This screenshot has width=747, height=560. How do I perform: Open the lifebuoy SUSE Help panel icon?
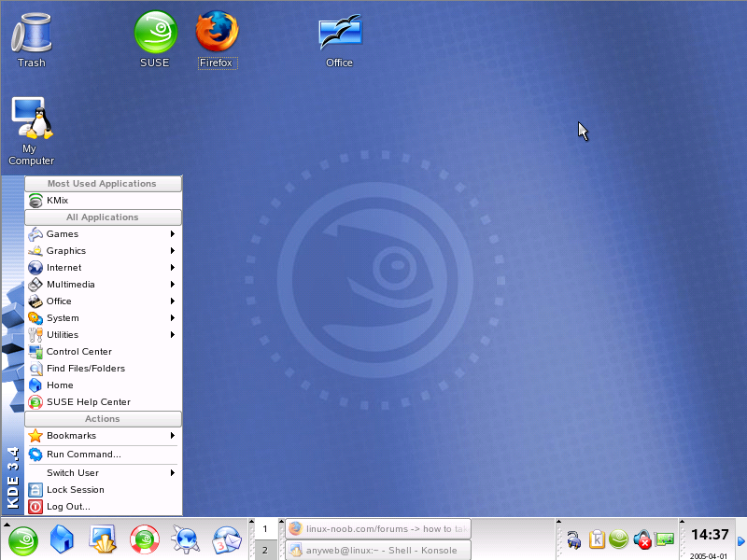(x=145, y=540)
